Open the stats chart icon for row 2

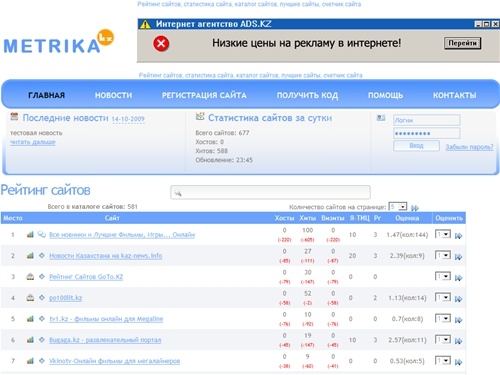[x=30, y=256]
